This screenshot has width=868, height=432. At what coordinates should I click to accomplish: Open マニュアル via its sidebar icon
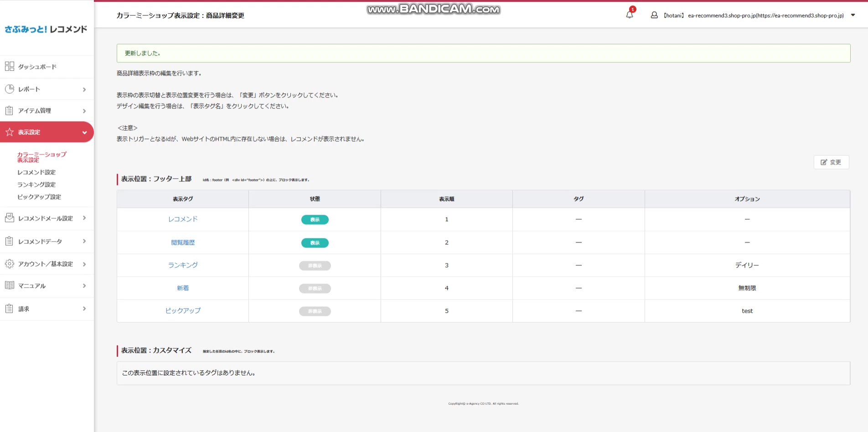coord(9,286)
